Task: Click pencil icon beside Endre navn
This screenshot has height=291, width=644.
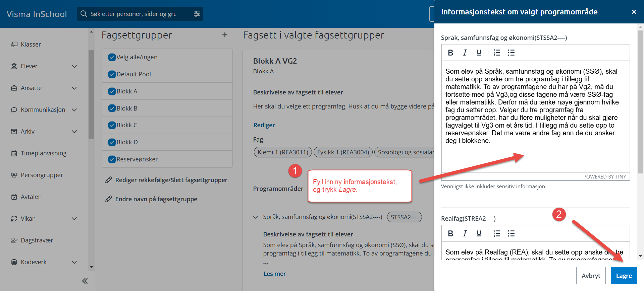Action: pos(108,199)
